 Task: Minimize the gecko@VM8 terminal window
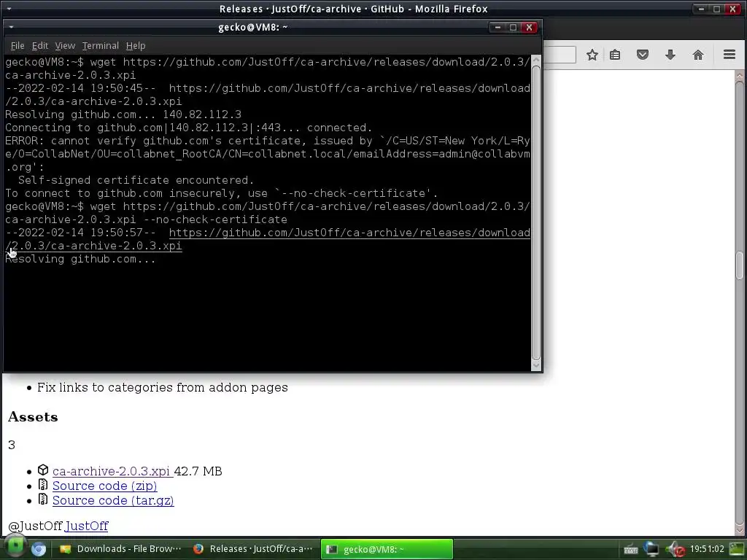[x=498, y=27]
